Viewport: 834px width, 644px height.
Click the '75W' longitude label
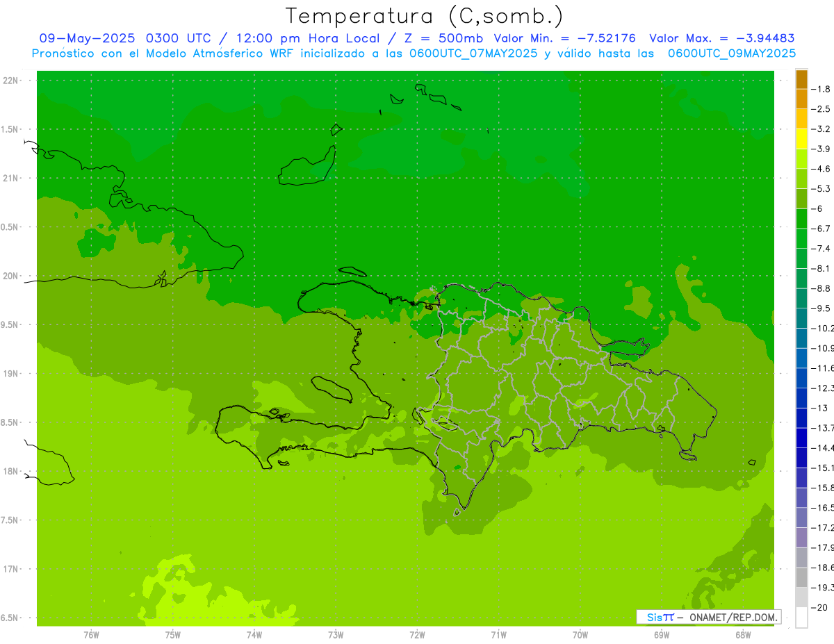(173, 635)
